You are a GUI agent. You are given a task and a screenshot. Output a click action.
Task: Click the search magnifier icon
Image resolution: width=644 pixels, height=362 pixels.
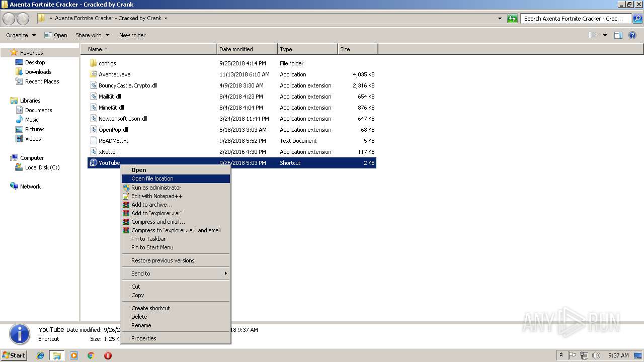tap(637, 19)
